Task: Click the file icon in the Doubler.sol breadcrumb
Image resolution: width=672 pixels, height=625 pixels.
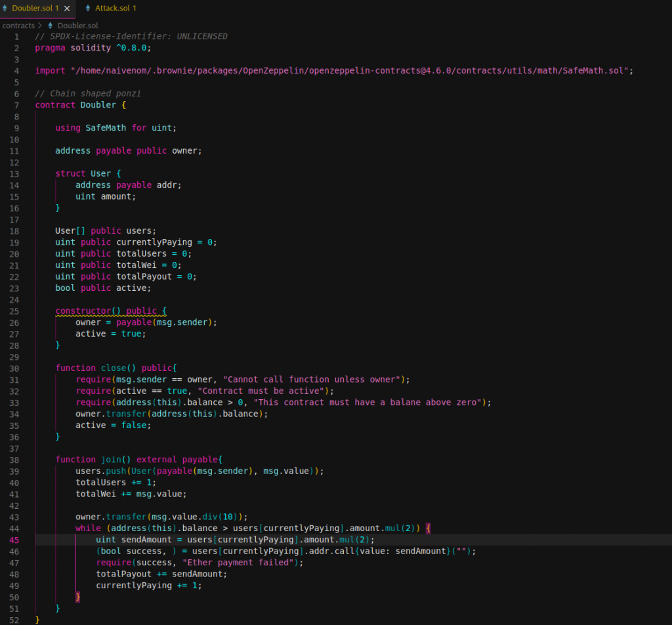Action: click(x=51, y=26)
